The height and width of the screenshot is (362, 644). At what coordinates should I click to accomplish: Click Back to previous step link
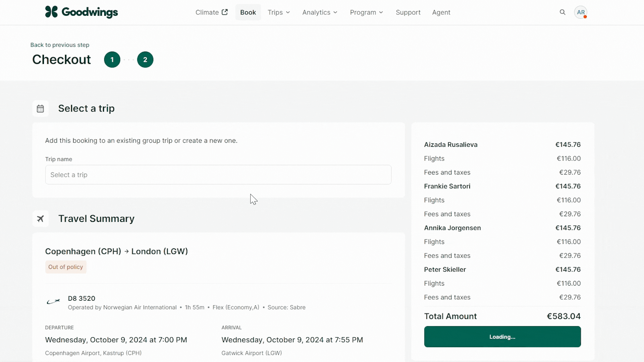click(x=59, y=45)
